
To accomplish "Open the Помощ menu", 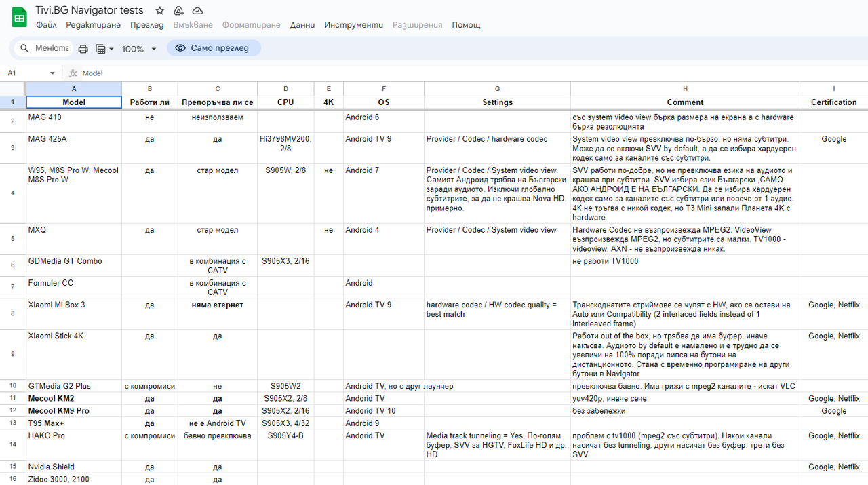I will coord(466,25).
